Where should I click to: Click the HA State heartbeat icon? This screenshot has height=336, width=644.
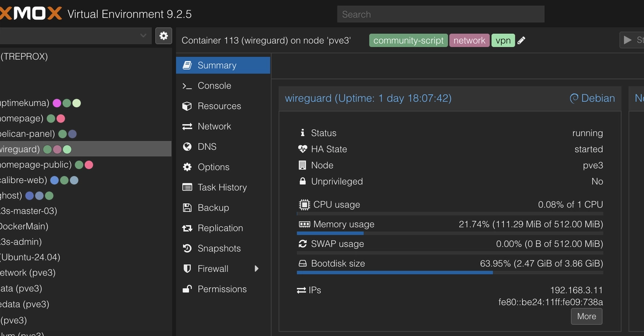pos(303,149)
